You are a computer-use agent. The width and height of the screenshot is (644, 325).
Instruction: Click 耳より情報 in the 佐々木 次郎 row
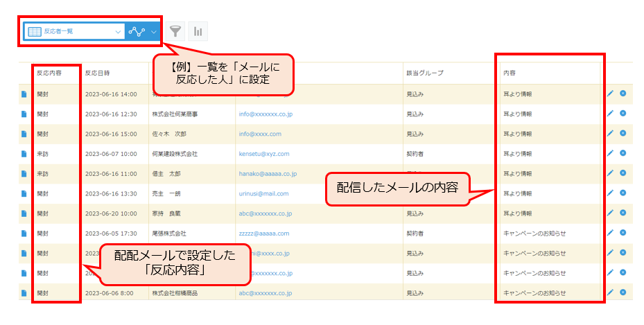(x=518, y=134)
